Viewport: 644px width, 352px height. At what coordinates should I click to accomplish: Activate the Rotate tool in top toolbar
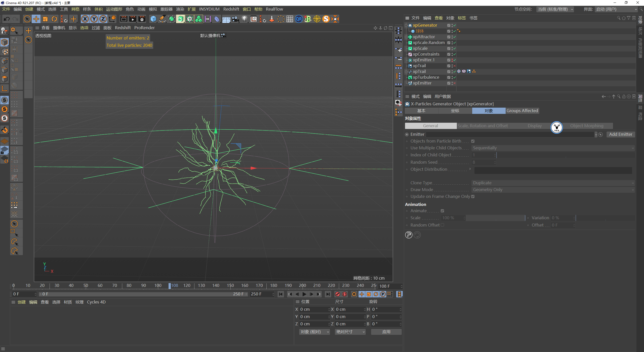coord(54,19)
